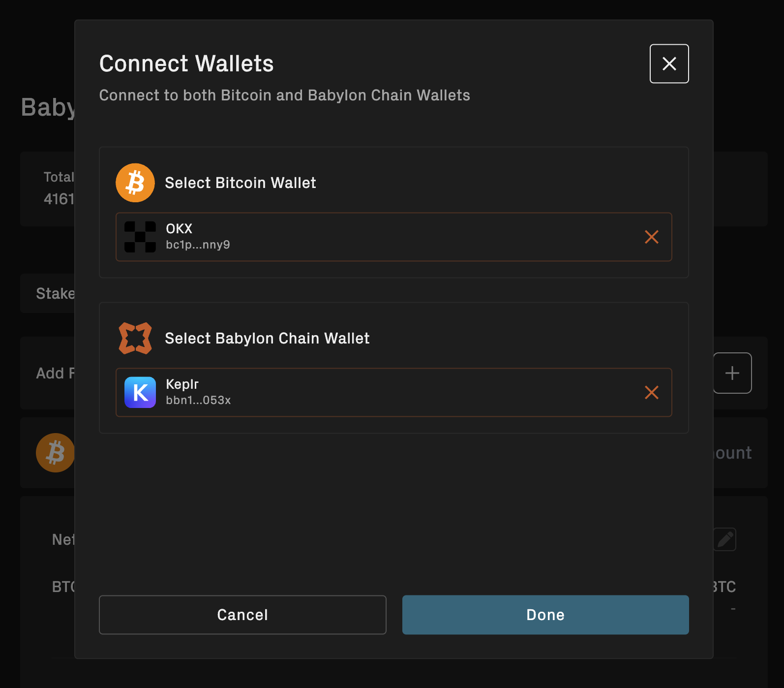Click the truncated bc1p...nny9 Bitcoin address

pyautogui.click(x=198, y=244)
